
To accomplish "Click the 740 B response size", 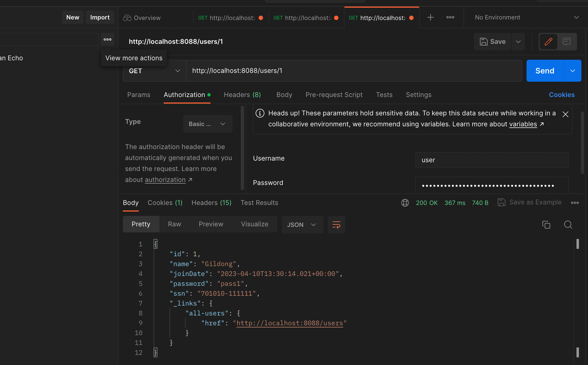I will (x=480, y=203).
